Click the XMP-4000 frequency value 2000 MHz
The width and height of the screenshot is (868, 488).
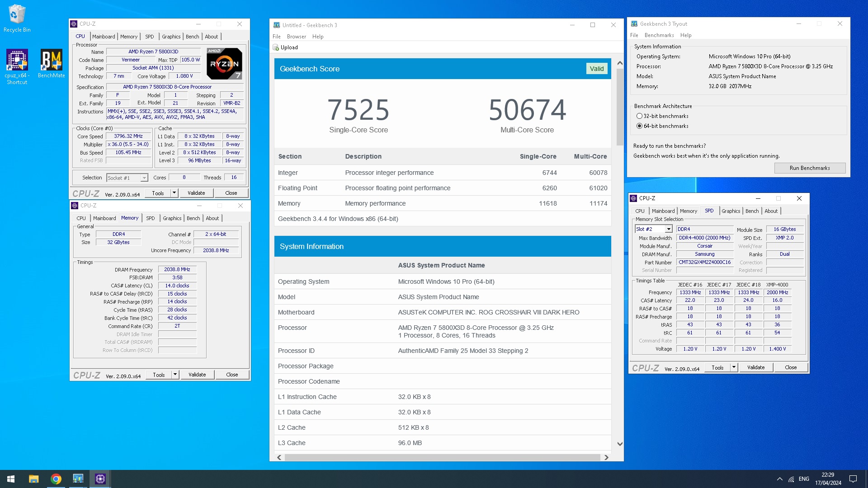(777, 292)
